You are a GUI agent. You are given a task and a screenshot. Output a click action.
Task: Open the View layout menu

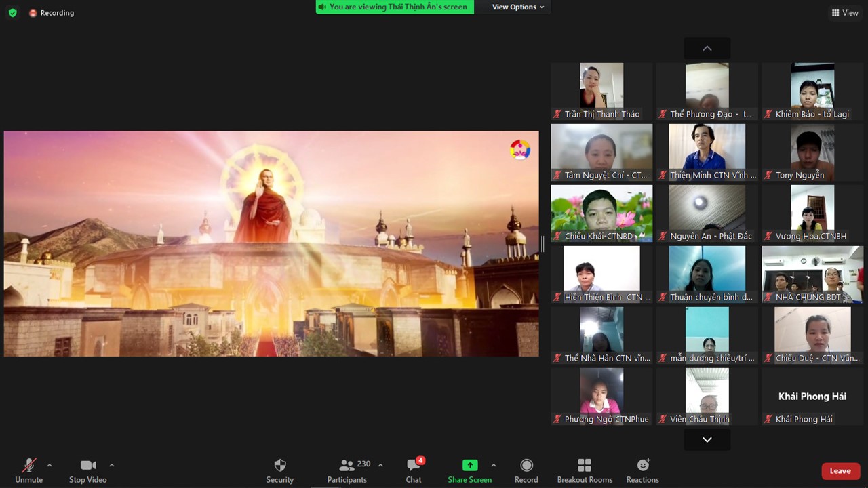point(845,13)
